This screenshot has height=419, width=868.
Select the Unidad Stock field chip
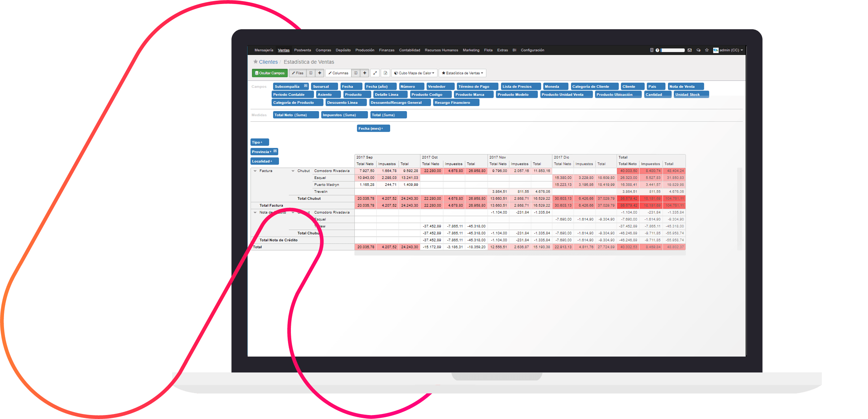[x=691, y=95]
